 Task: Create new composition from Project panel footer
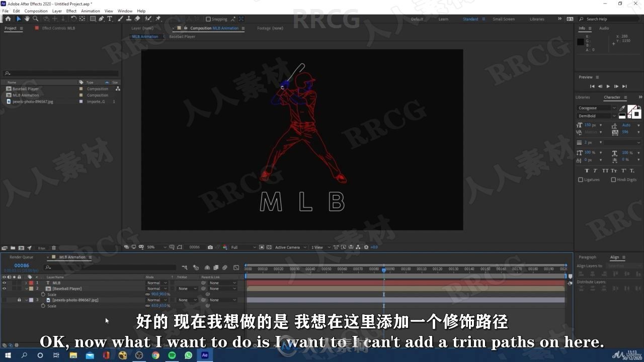tap(21, 248)
